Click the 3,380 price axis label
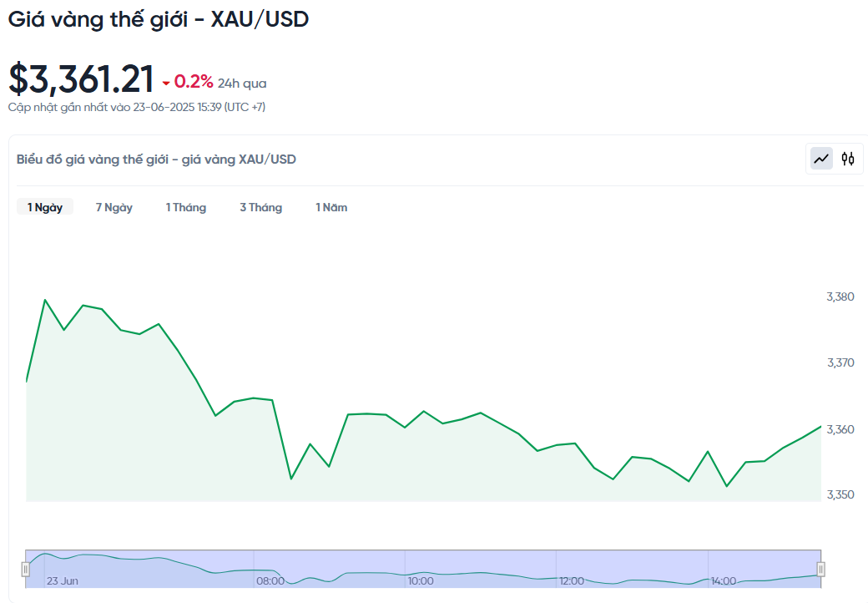The image size is (868, 603). 840,296
